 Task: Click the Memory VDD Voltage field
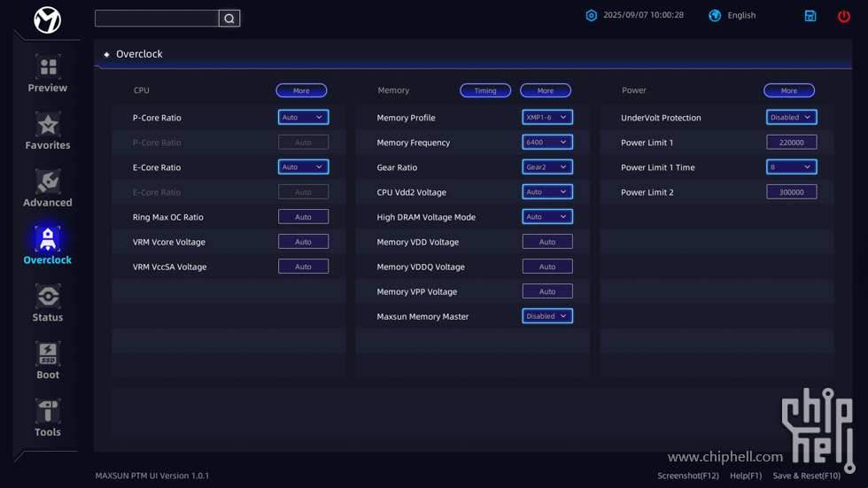click(547, 242)
